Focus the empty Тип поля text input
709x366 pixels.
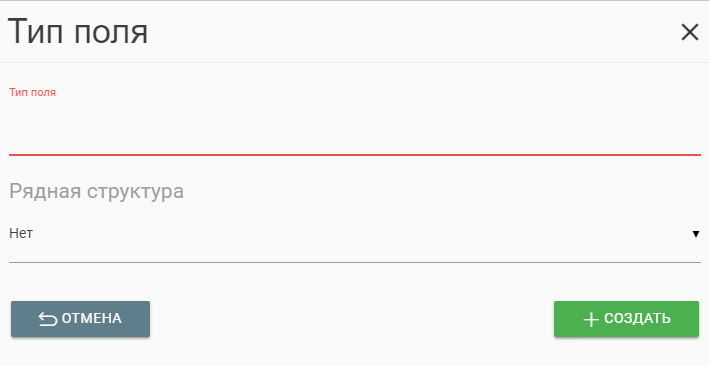pyautogui.click(x=354, y=129)
